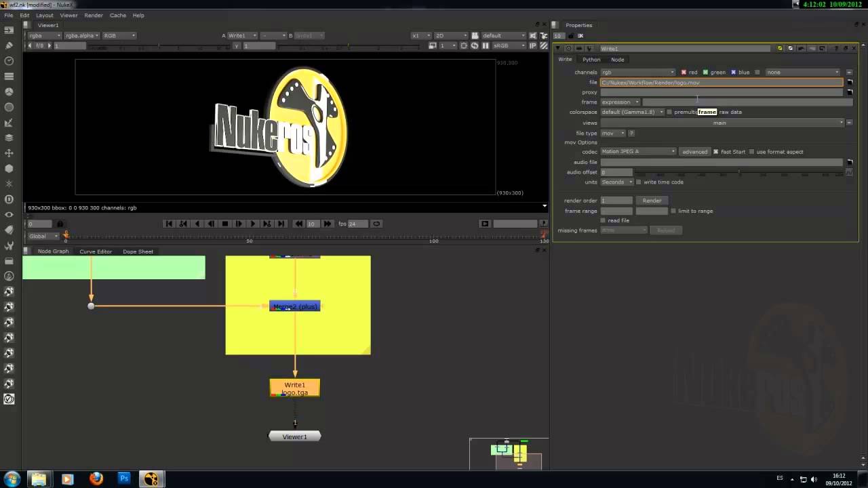
Task: Open the colorspace default Gamma1.8 dropdown
Action: pyautogui.click(x=633, y=112)
